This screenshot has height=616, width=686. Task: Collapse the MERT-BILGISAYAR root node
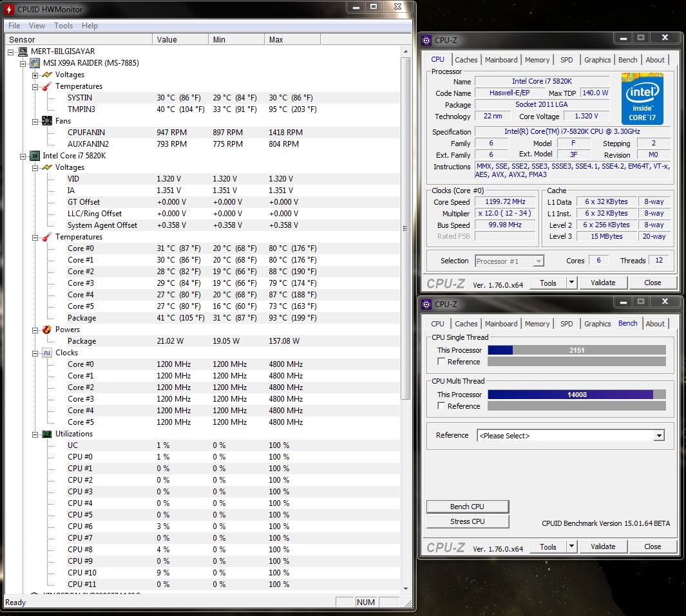tap(11, 52)
